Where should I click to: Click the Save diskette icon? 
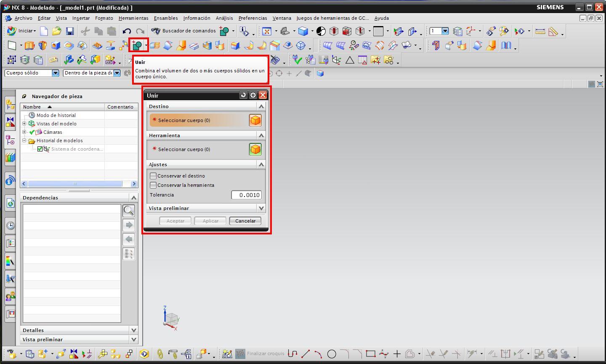coord(70,31)
